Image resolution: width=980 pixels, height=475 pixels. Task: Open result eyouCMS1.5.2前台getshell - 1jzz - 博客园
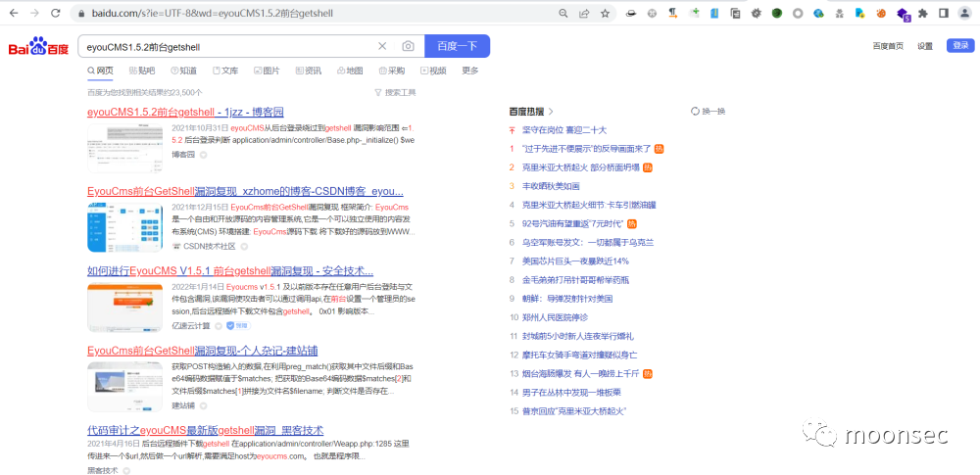point(185,112)
